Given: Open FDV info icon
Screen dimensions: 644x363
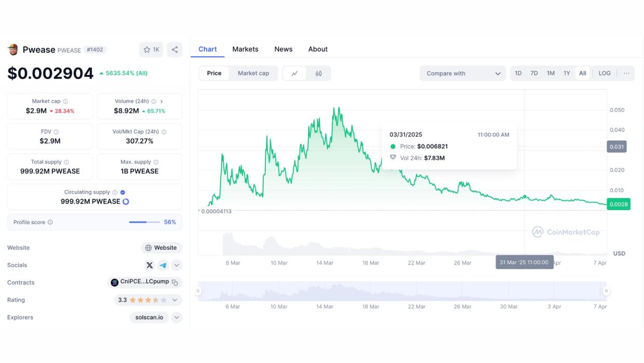Looking at the screenshot, I should (x=56, y=132).
